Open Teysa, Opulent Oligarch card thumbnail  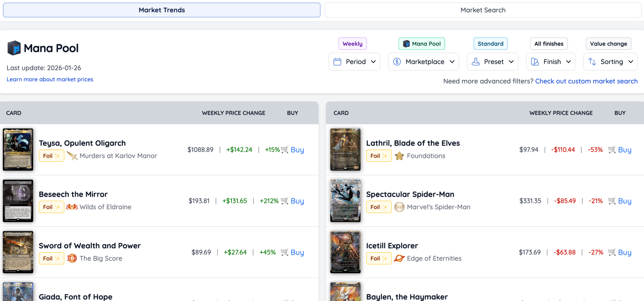[18, 149]
